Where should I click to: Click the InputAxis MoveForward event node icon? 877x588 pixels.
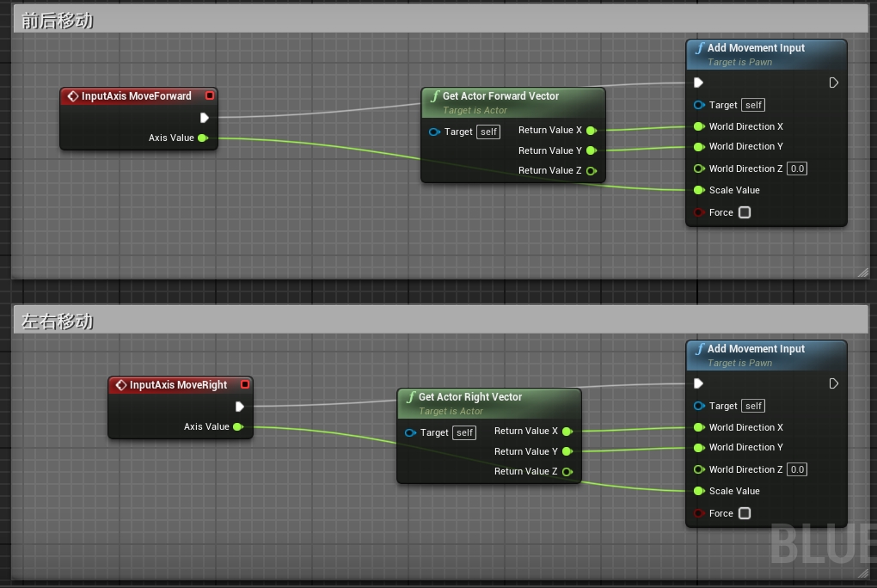[73, 96]
